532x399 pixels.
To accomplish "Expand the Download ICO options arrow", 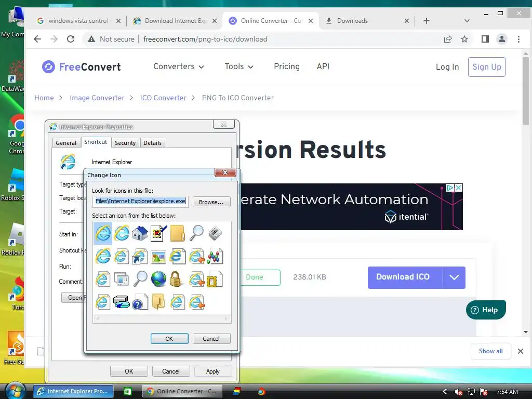I will 454,277.
